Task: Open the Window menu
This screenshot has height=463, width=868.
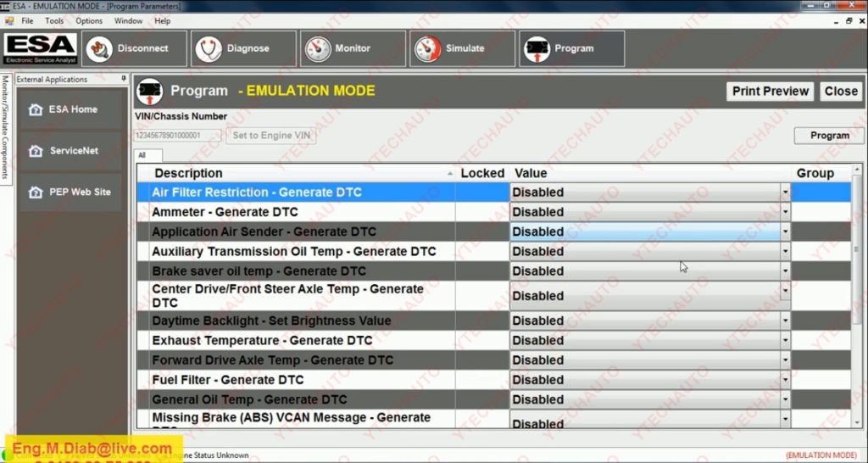Action: pyautogui.click(x=129, y=21)
